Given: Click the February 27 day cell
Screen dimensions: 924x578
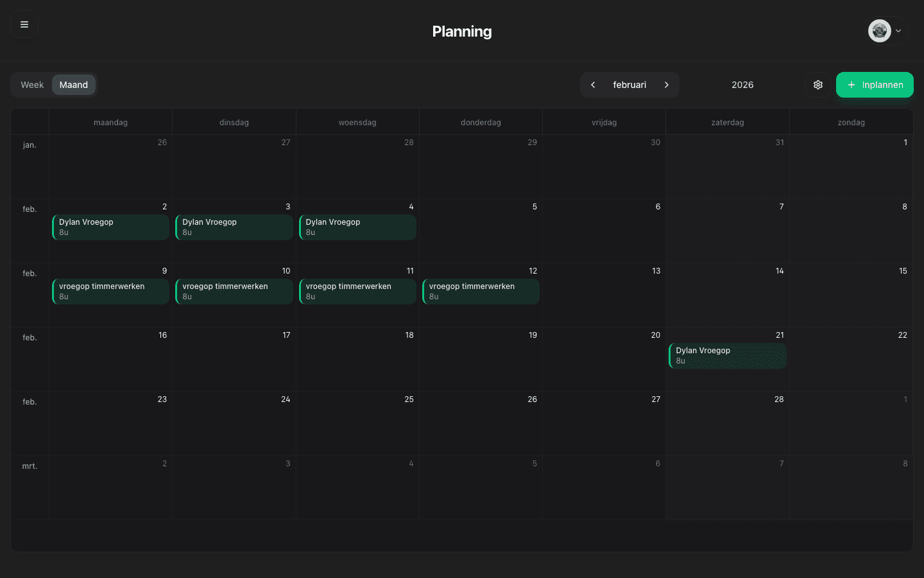Looking at the screenshot, I should [x=604, y=427].
